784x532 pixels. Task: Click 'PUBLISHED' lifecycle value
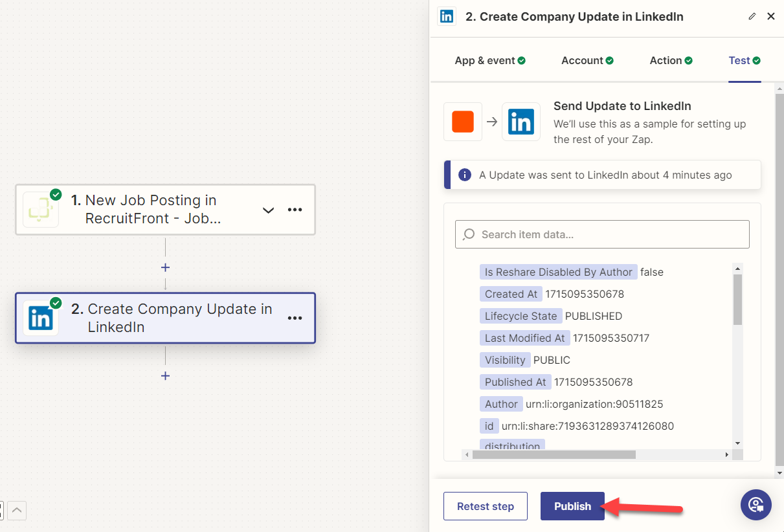[594, 316]
